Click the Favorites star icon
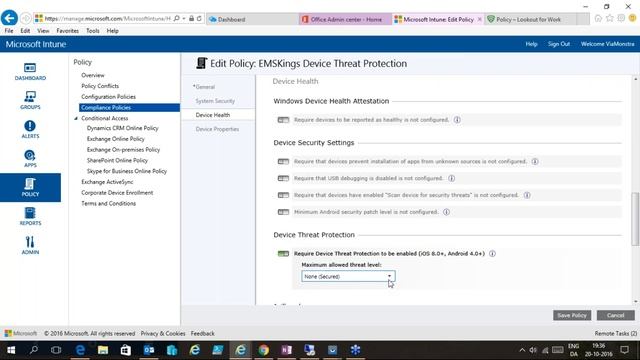Screen dimensions: 640x360 tap(610, 18)
